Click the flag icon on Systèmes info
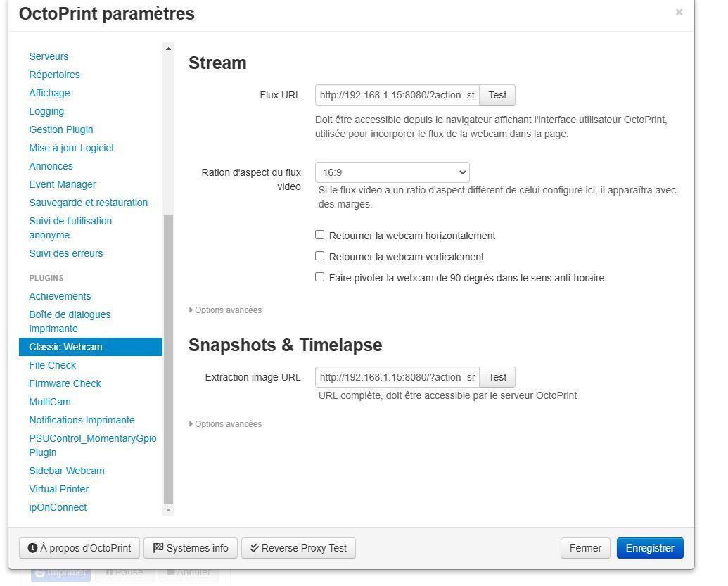728x586 pixels. click(x=158, y=548)
